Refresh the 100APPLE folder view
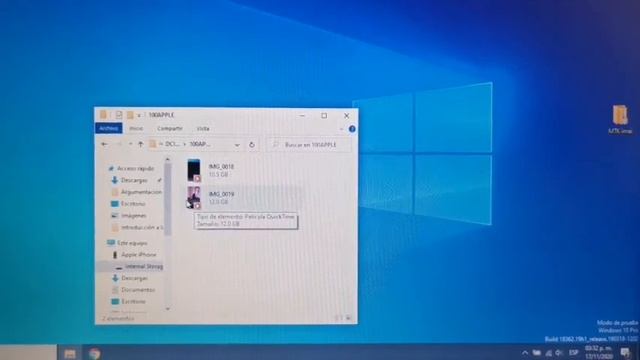This screenshot has width=640, height=360. coord(252,144)
